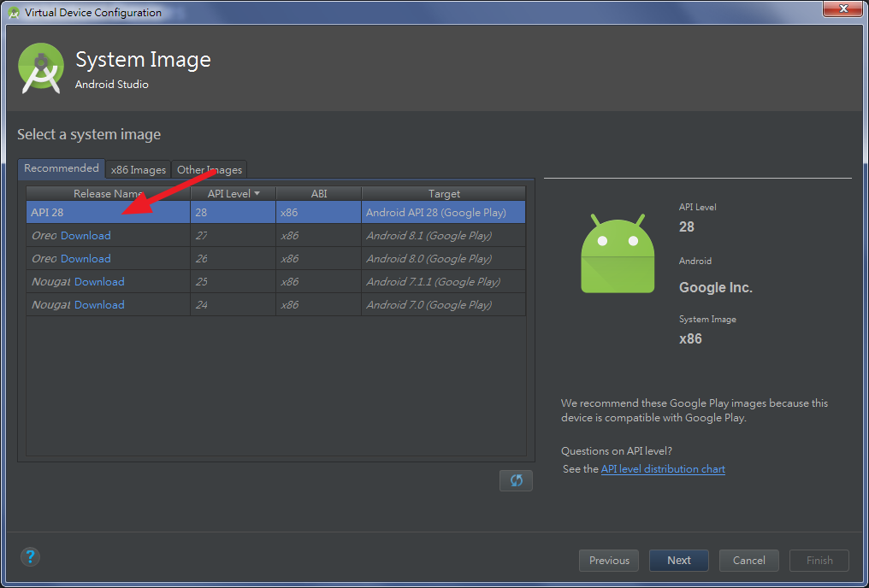Select the API 28 release row
Screen dimensions: 869x588
275,212
